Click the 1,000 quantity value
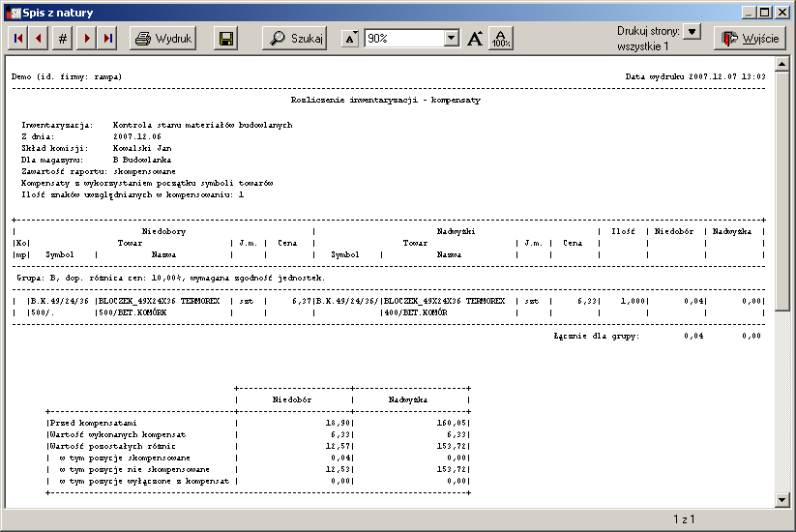 [633, 301]
